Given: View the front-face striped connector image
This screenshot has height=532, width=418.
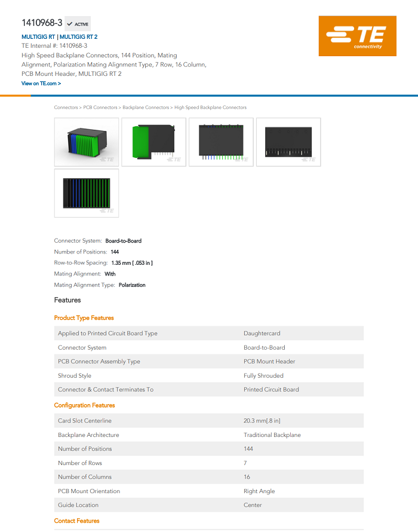Looking at the screenshot, I should pyautogui.click(x=87, y=193).
